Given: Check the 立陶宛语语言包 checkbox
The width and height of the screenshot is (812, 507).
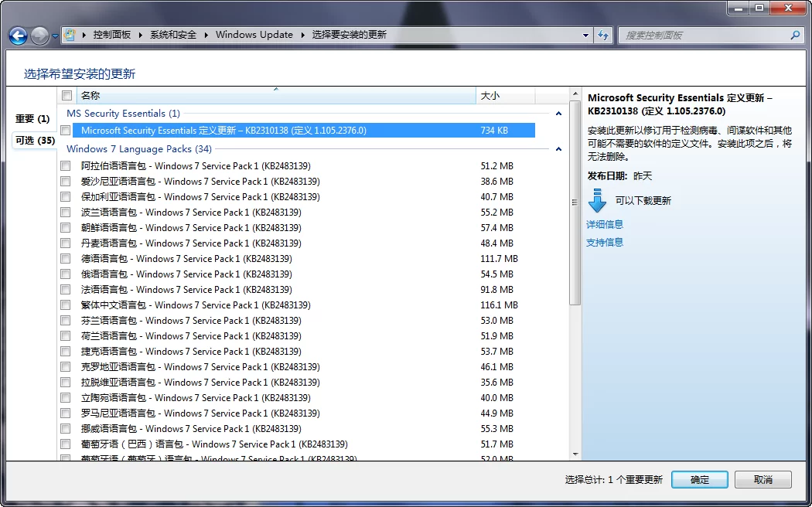Looking at the screenshot, I should 65,398.
